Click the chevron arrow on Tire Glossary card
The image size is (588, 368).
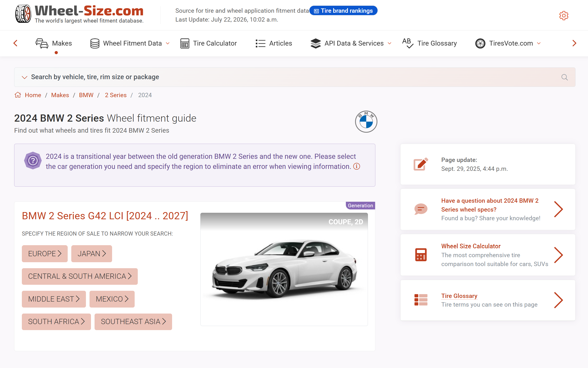click(x=558, y=300)
